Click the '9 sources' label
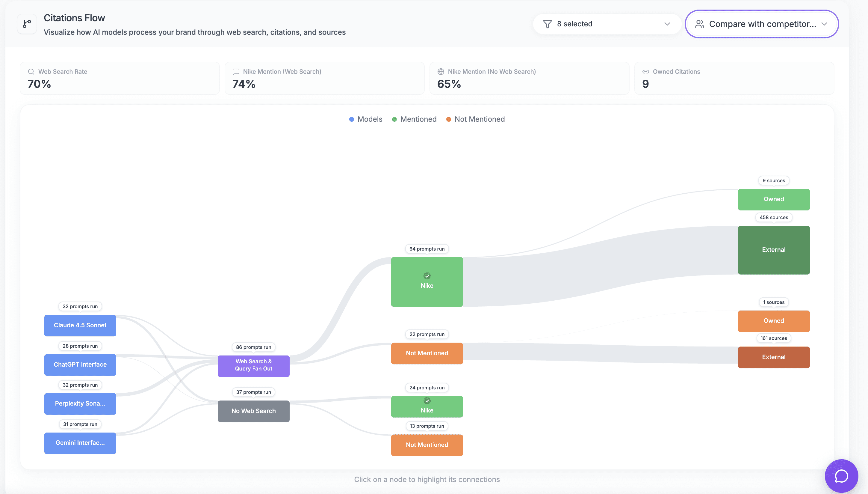 (x=774, y=180)
